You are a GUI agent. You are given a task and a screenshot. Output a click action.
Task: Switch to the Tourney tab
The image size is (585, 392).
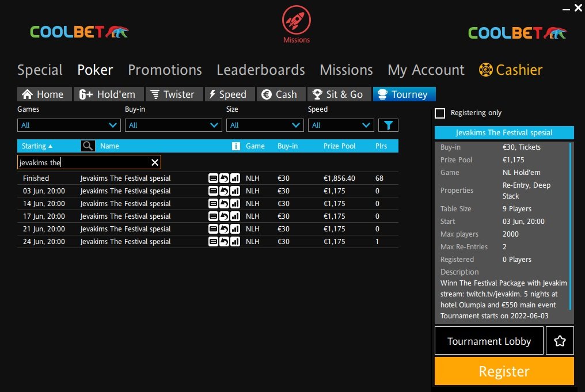coord(404,94)
